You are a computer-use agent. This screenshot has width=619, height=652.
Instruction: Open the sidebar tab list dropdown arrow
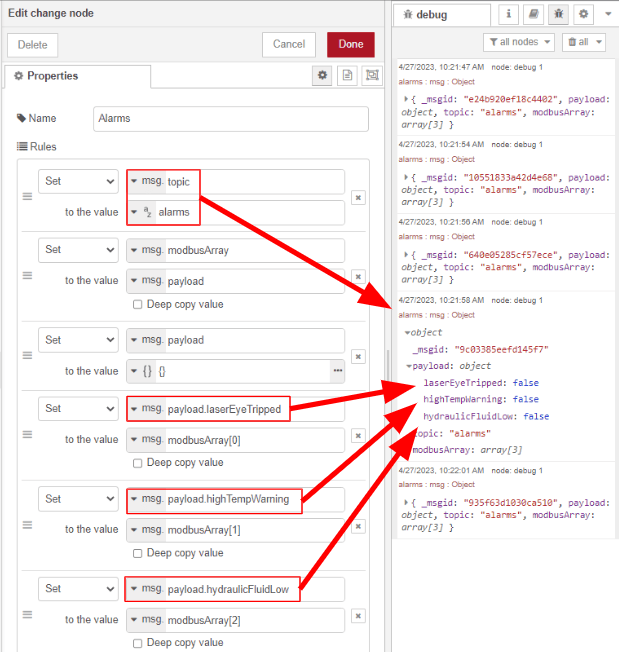click(x=606, y=15)
